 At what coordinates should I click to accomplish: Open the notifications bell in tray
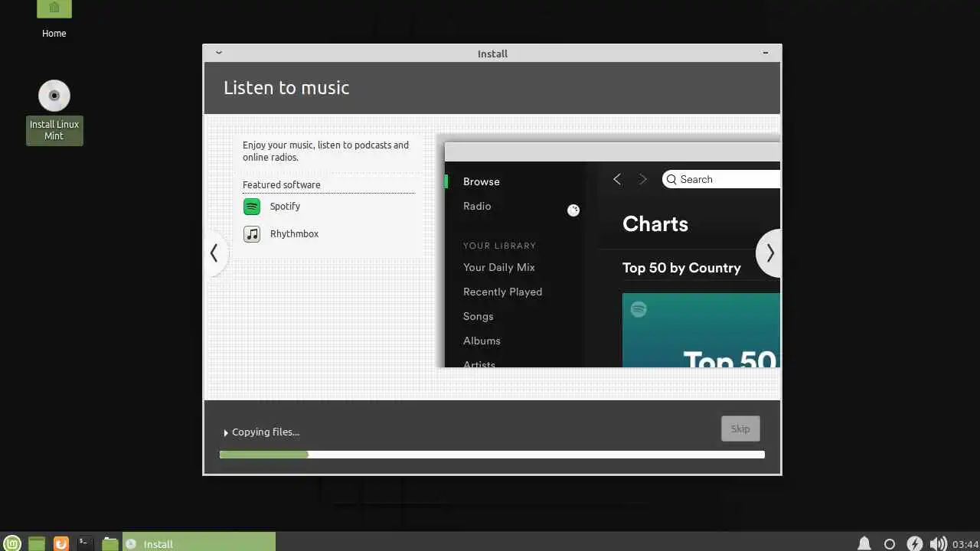pos(864,543)
